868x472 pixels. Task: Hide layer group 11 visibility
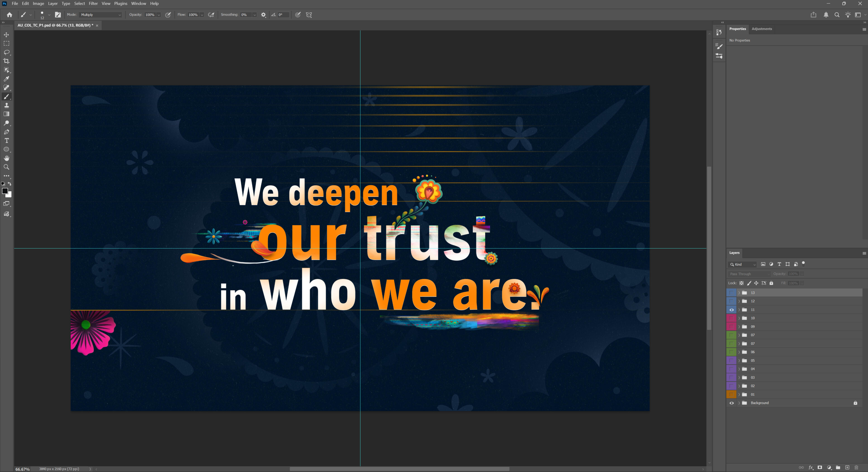(x=732, y=310)
